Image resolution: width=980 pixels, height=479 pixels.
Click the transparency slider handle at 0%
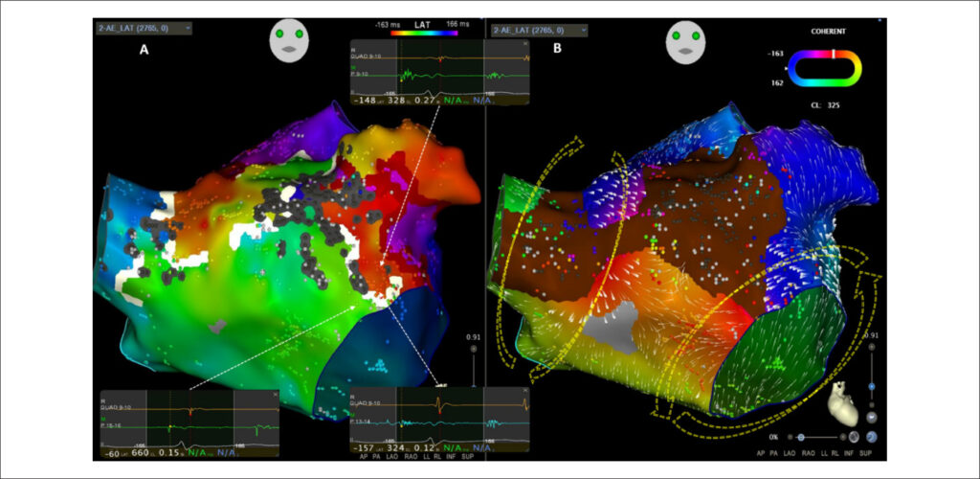coord(801,437)
